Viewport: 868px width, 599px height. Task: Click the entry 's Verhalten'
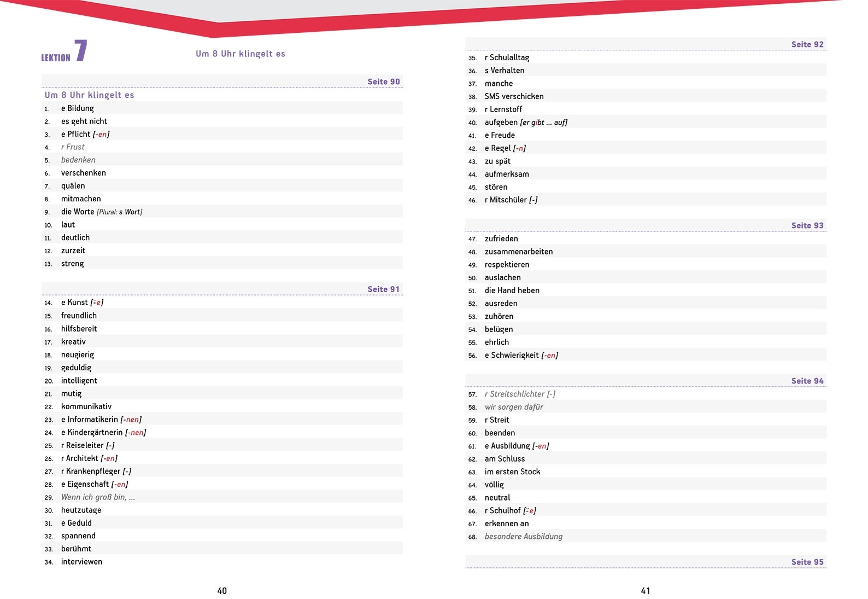(505, 71)
